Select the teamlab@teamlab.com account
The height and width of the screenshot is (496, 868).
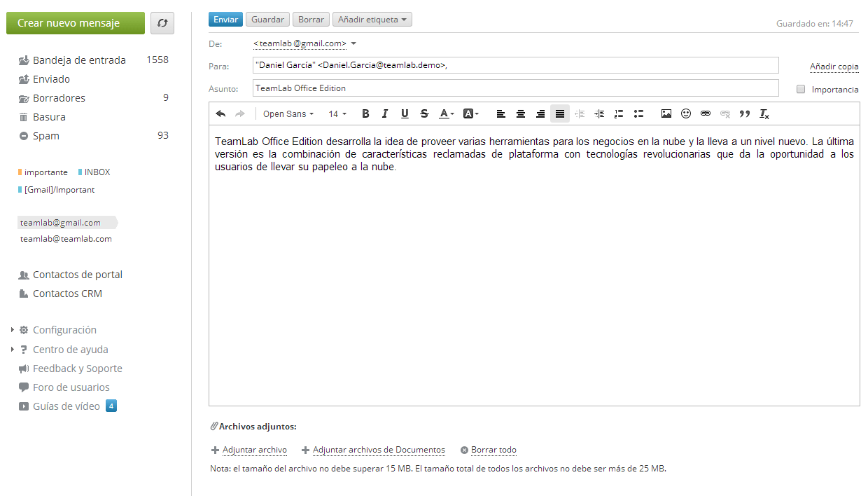pos(66,239)
